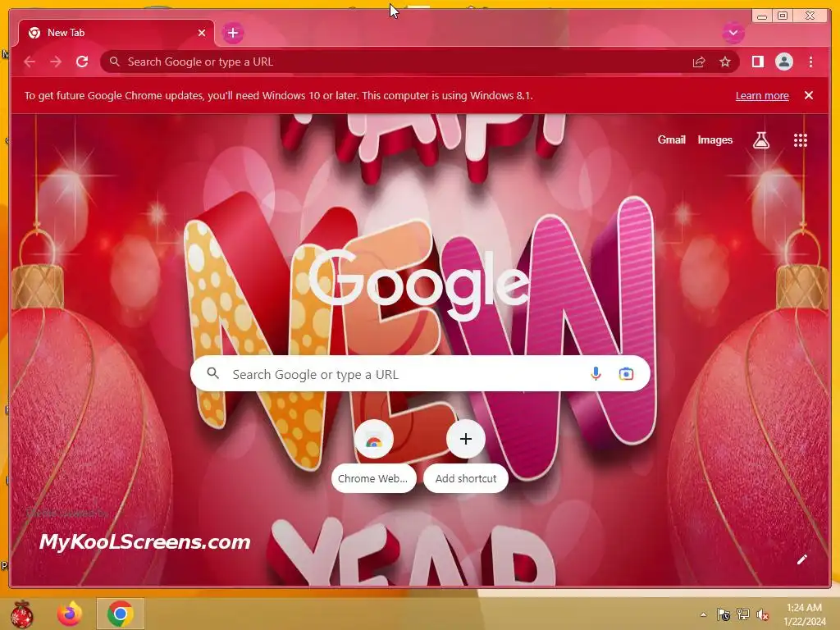Dismiss the Windows update infobar

click(808, 95)
